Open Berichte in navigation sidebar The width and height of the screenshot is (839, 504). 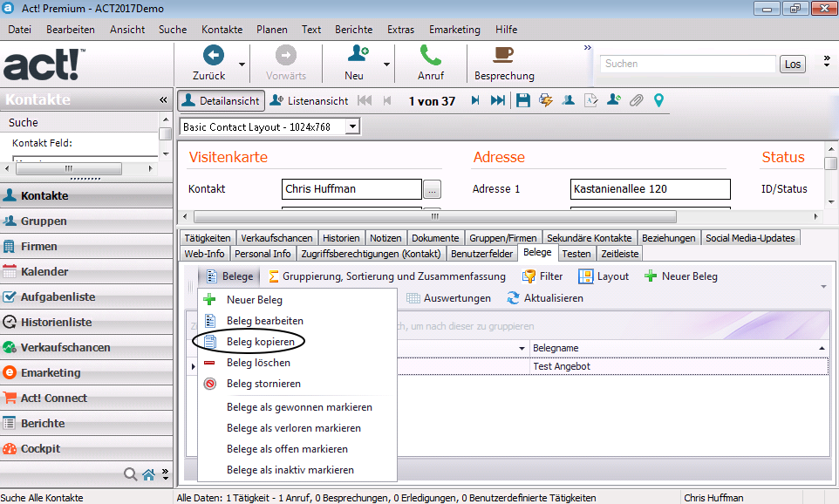(x=86, y=423)
